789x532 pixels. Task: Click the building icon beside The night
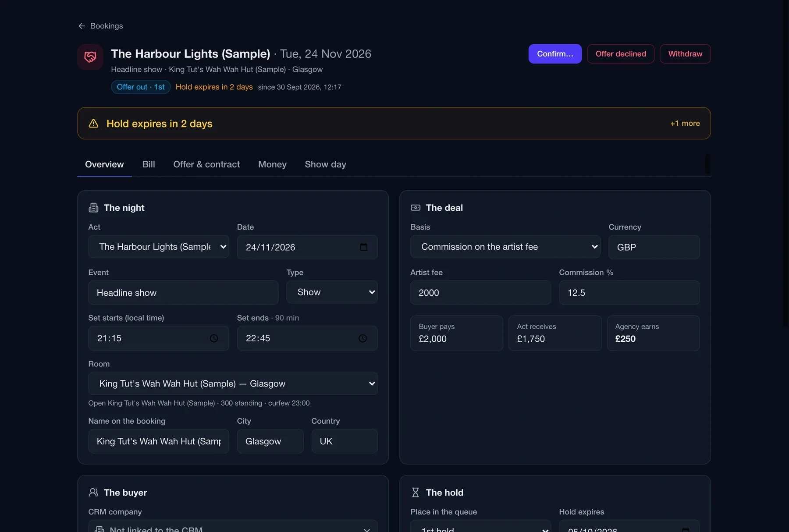pyautogui.click(x=93, y=208)
